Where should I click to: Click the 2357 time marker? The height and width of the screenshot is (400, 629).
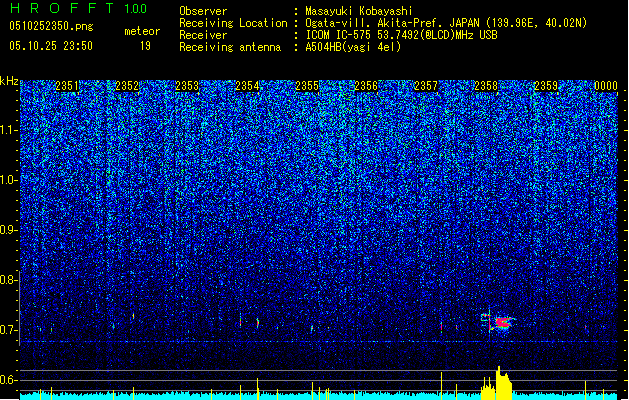[426, 85]
